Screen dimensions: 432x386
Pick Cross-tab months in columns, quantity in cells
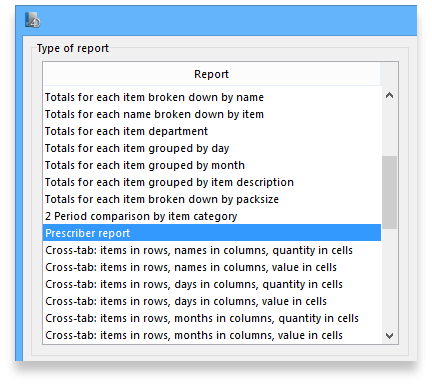point(212,318)
